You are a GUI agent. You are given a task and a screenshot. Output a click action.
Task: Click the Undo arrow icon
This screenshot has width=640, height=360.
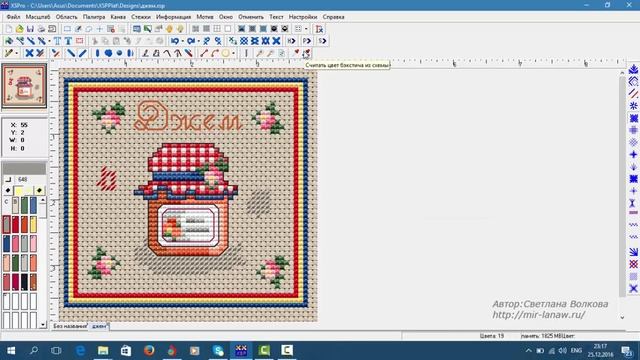coord(175,41)
